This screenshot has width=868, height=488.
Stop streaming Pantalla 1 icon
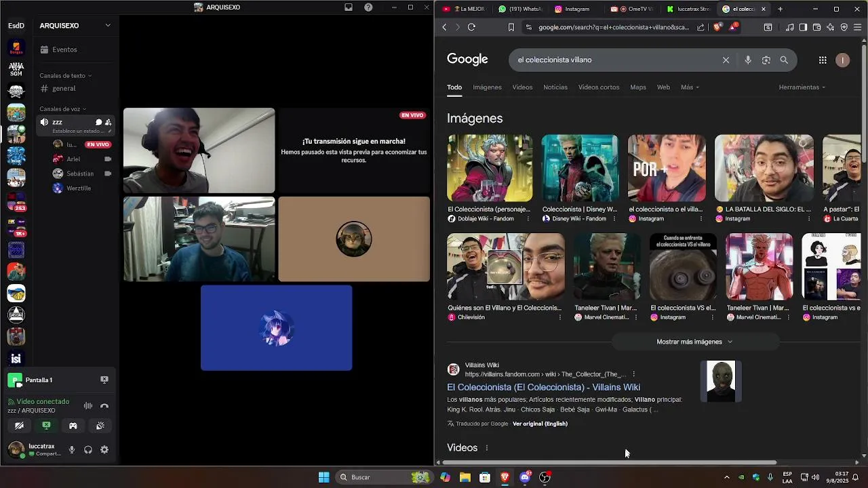click(x=104, y=380)
